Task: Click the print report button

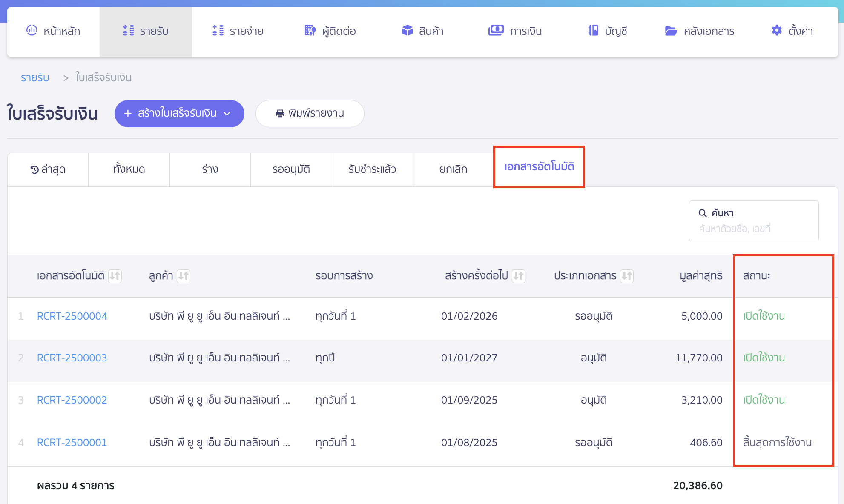Action: [310, 114]
